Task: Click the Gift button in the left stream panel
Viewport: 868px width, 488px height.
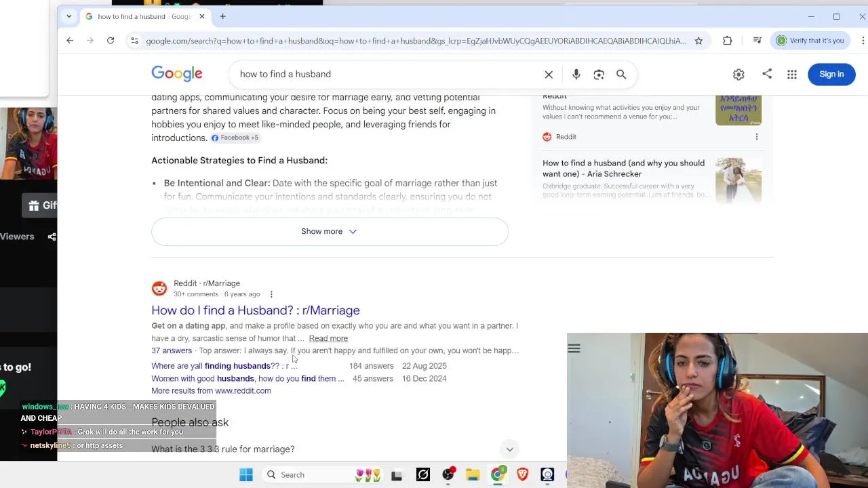Action: pyautogui.click(x=40, y=205)
